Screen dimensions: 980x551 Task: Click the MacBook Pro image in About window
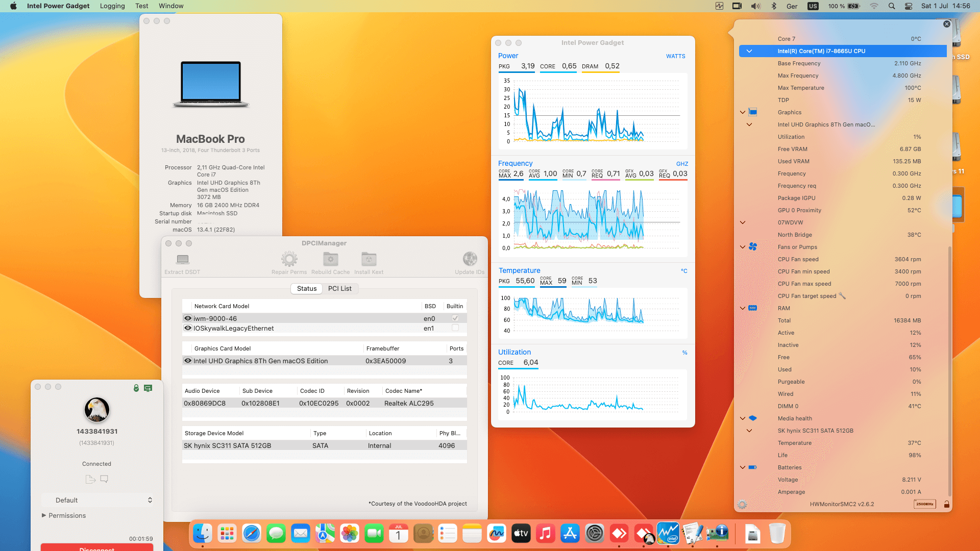(x=211, y=84)
